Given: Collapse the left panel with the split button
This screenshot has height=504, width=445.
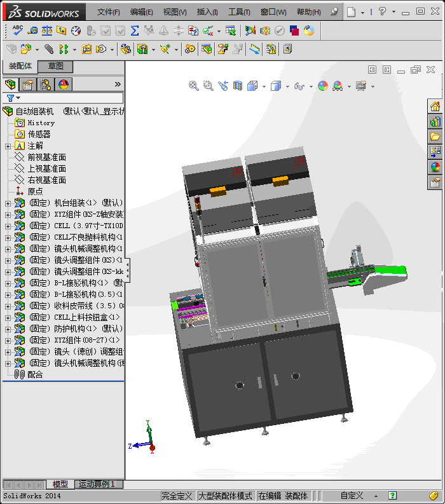Looking at the screenshot, I should point(372,69).
